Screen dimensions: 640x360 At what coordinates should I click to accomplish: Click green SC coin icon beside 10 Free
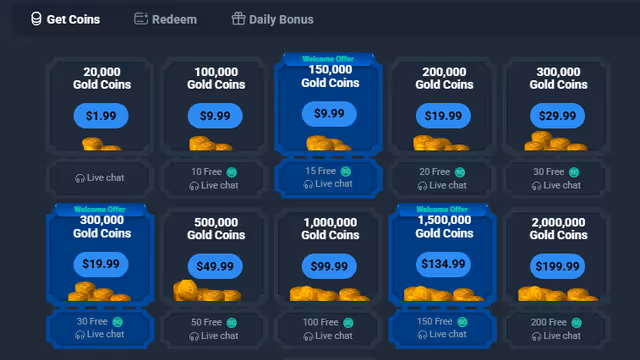click(231, 172)
